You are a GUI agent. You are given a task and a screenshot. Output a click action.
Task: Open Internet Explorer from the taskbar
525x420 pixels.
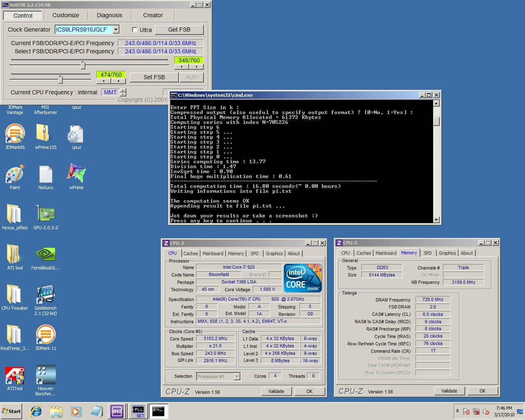36,411
